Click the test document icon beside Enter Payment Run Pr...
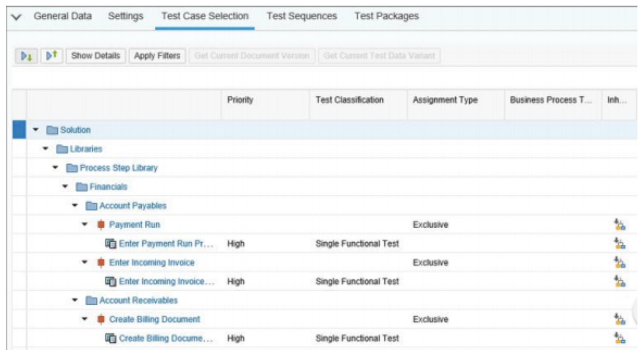Viewport: 644px width, 357px height. tap(111, 244)
